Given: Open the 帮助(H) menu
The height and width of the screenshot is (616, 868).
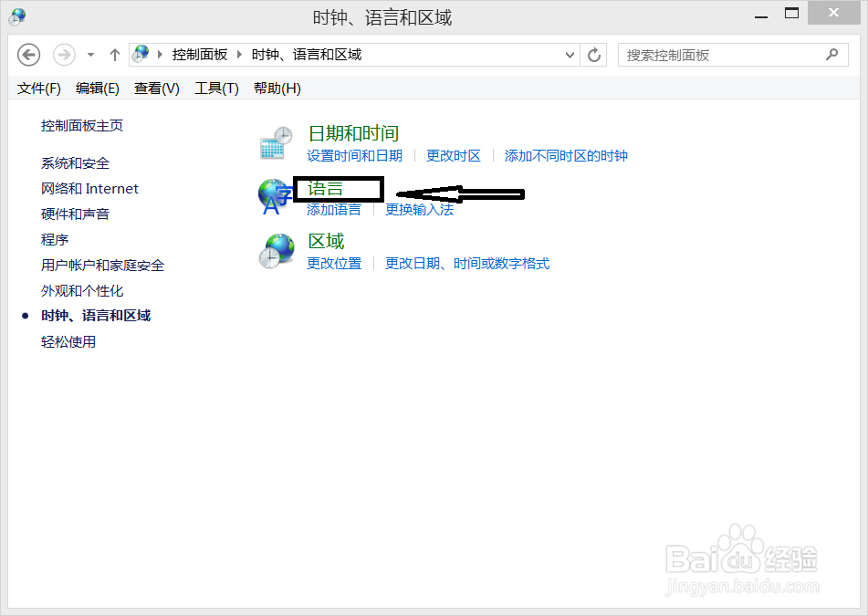Looking at the screenshot, I should coord(277,89).
